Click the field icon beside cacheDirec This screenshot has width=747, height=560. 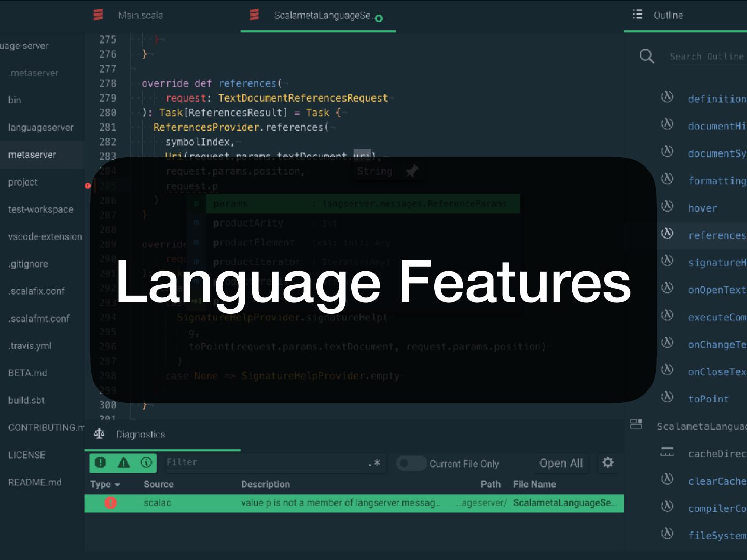[667, 453]
